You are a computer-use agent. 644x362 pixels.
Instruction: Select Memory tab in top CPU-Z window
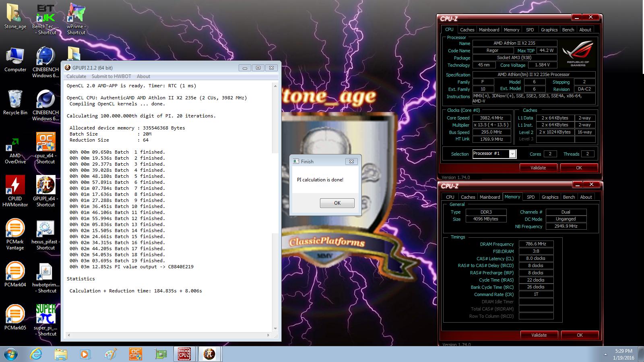pyautogui.click(x=512, y=30)
